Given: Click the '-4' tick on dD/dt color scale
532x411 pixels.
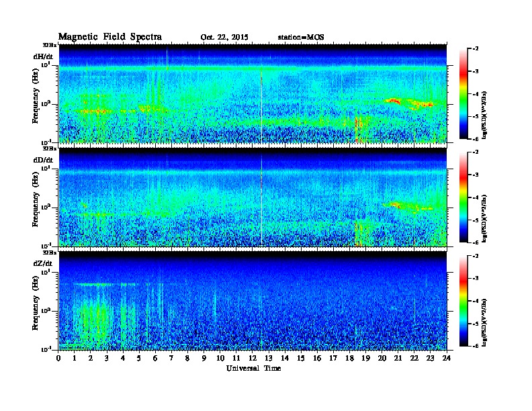Looking at the screenshot, I should click(x=476, y=197).
